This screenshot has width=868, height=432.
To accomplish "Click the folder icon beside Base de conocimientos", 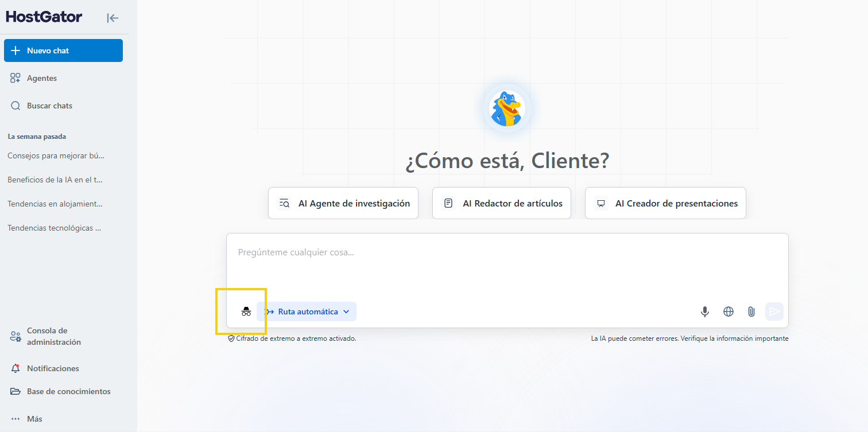I will 15,391.
